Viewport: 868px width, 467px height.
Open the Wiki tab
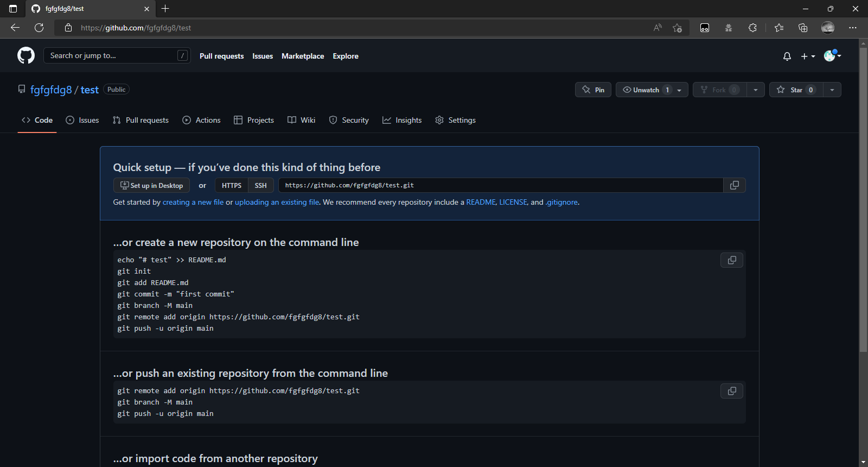(x=301, y=120)
